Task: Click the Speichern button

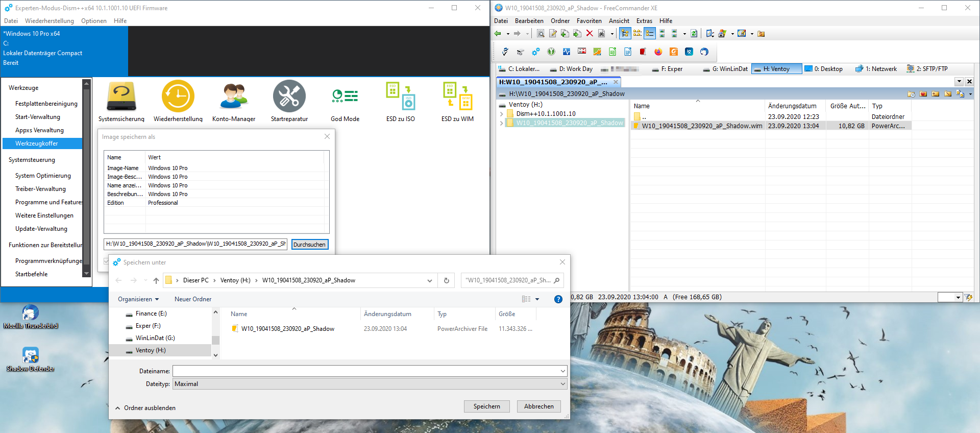Action: pos(487,406)
